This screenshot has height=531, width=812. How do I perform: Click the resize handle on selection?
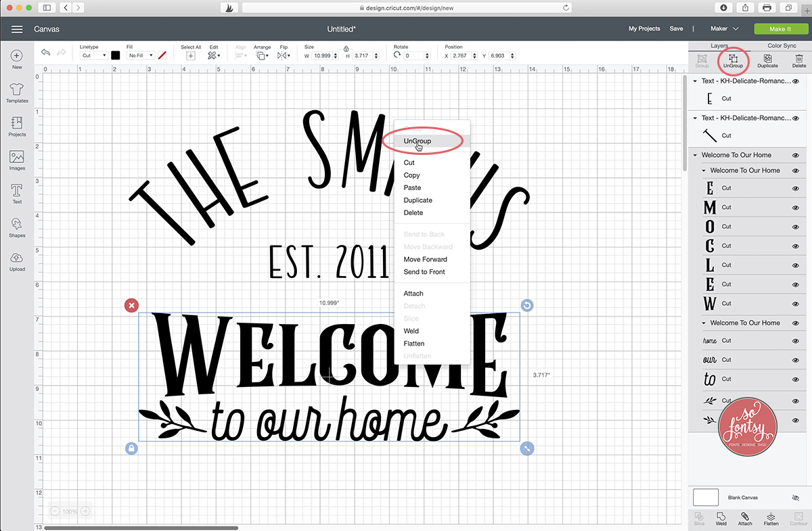[x=527, y=448]
